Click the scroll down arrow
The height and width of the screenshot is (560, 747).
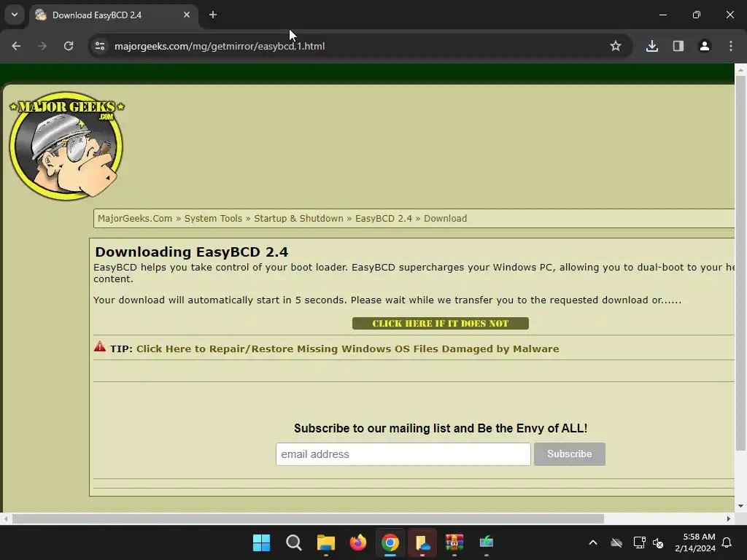(x=740, y=506)
